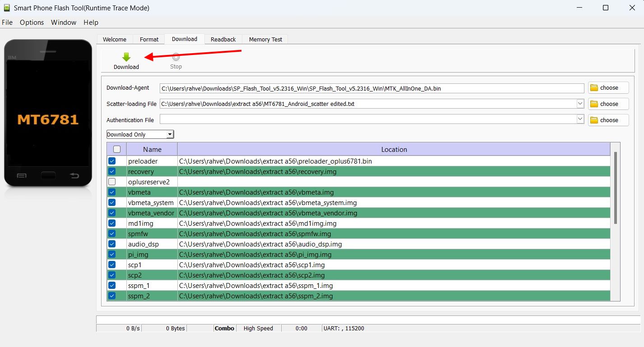
Task: Expand the Authentication File dropdown arrow
Action: pyautogui.click(x=580, y=120)
